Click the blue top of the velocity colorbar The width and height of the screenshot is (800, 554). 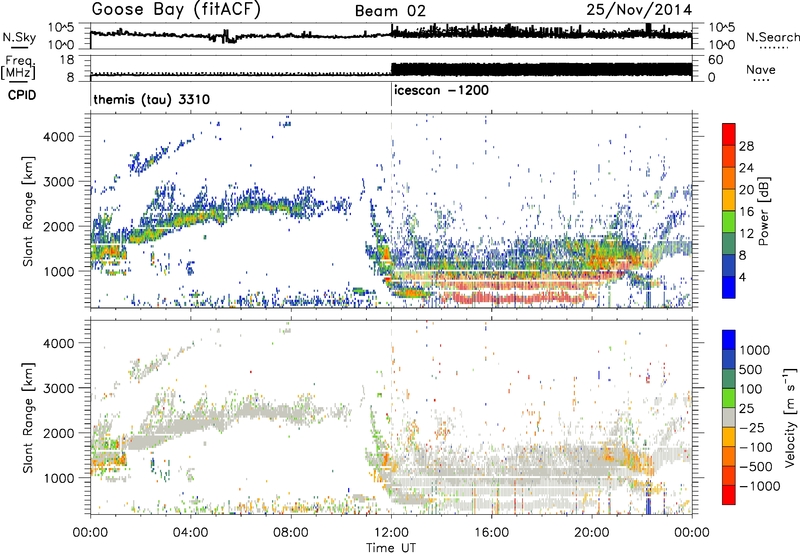729,339
